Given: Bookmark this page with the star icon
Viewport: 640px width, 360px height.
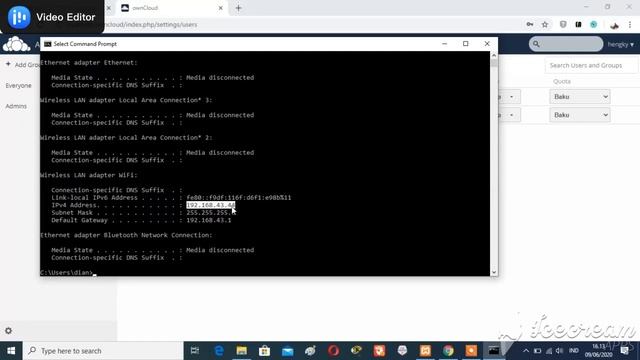Looking at the screenshot, I should point(545,24).
